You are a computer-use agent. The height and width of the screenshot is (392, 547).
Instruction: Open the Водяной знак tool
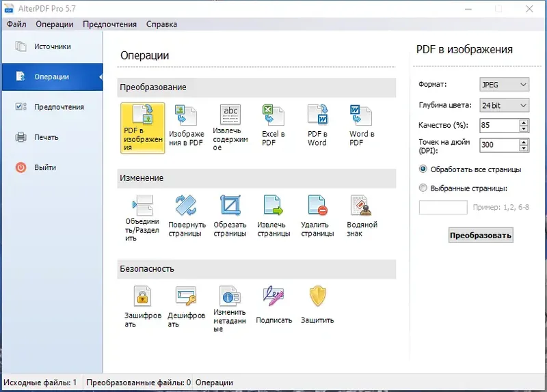tap(362, 216)
